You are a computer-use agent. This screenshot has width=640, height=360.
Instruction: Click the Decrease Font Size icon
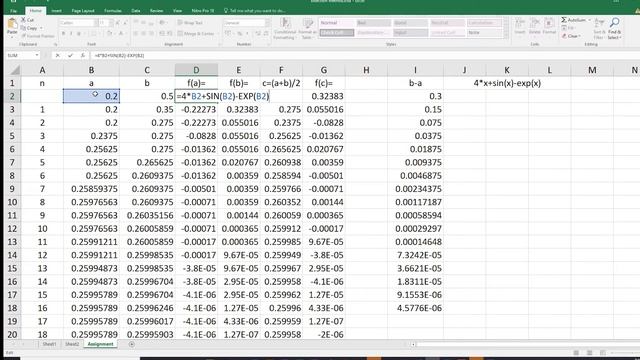[125, 23]
